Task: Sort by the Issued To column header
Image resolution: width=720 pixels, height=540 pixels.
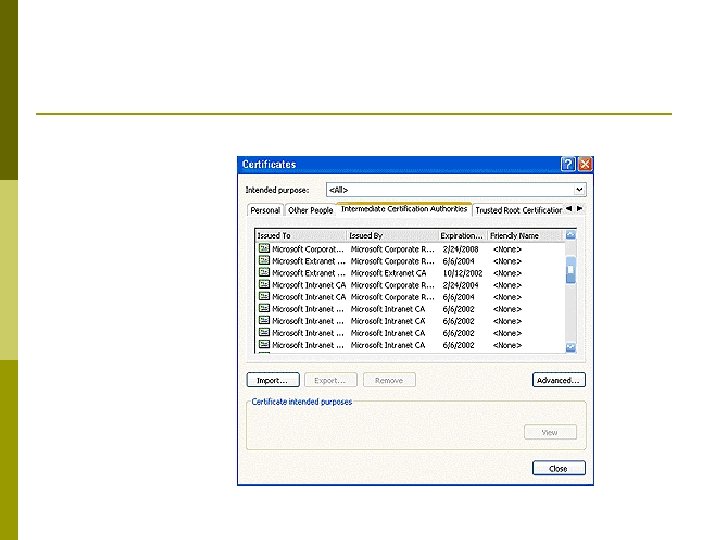Action: (301, 236)
